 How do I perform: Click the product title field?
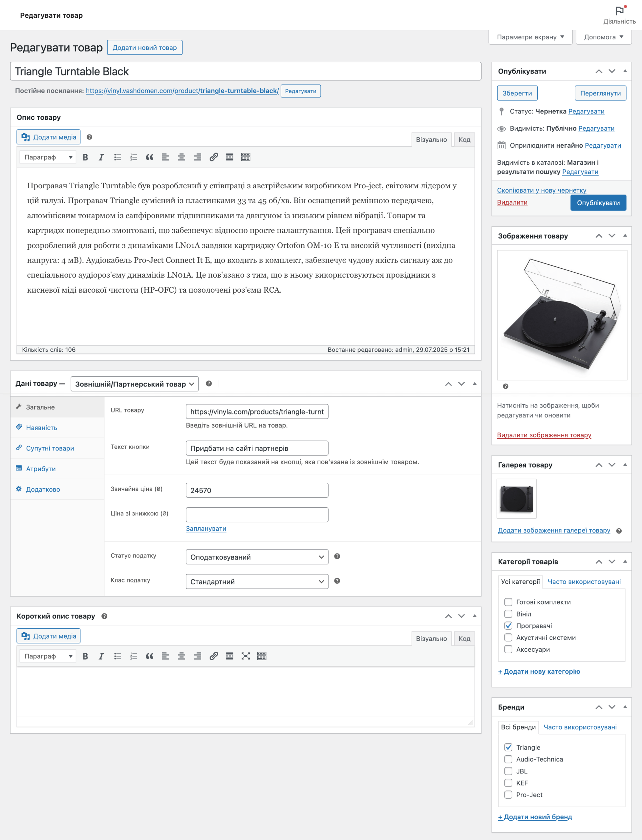coord(245,72)
